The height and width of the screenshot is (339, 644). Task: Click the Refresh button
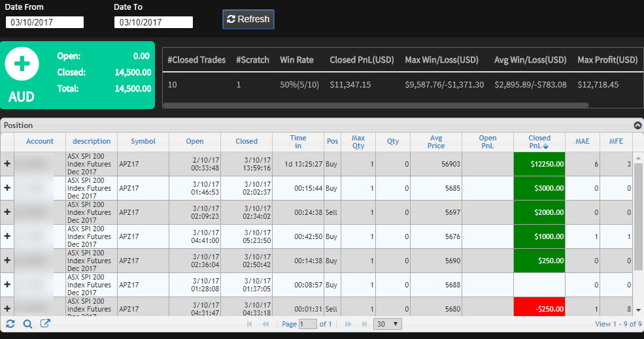click(x=248, y=20)
